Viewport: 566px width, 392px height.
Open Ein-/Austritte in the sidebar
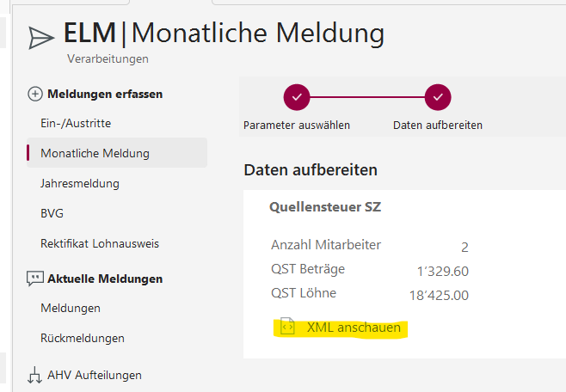76,124
